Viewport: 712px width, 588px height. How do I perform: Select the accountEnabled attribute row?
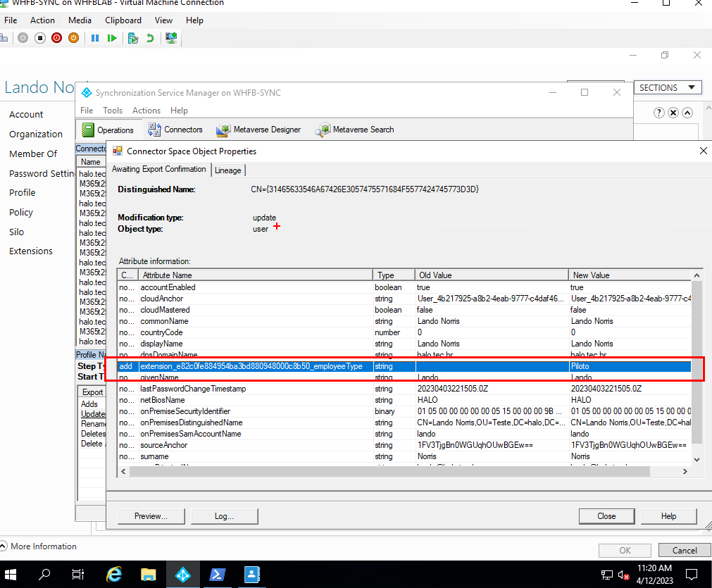(x=404, y=287)
